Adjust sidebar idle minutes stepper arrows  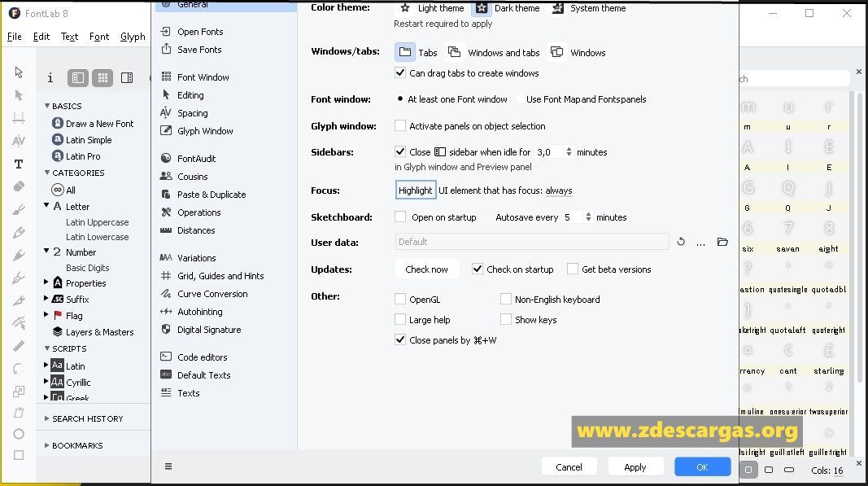tap(569, 152)
